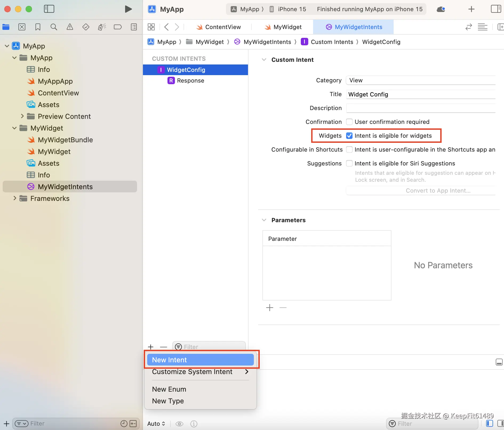
Task: Open the find navigator
Action: [x=54, y=27]
